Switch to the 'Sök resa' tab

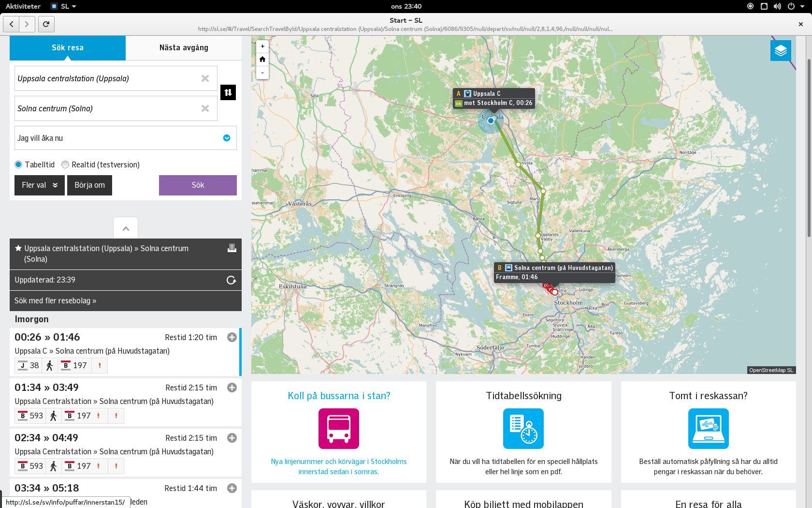[x=68, y=47]
